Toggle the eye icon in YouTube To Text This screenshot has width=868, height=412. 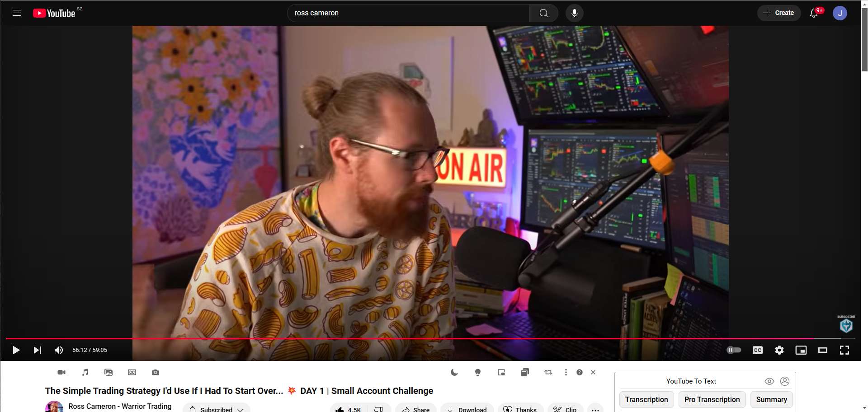[x=769, y=381]
